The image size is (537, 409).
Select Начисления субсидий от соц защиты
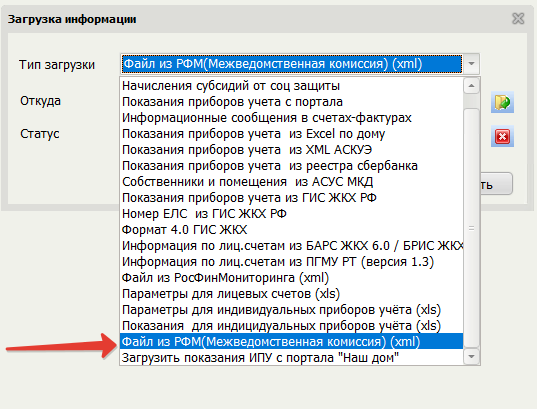(x=291, y=86)
